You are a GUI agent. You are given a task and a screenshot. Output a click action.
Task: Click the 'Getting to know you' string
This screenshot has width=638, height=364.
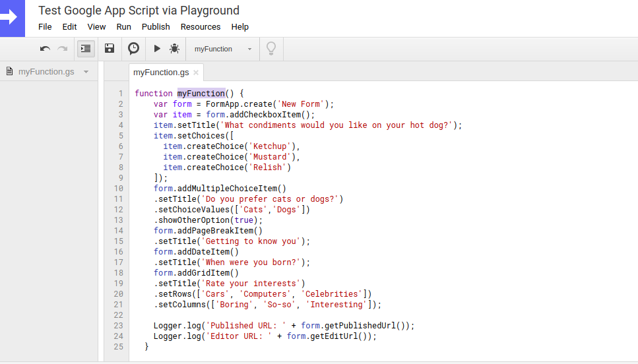[x=251, y=241]
